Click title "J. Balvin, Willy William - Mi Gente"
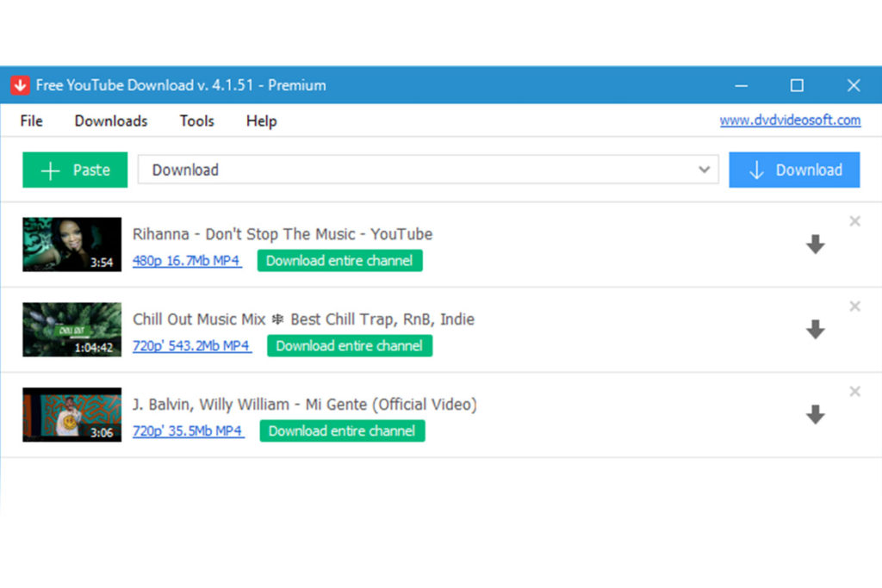 click(305, 405)
